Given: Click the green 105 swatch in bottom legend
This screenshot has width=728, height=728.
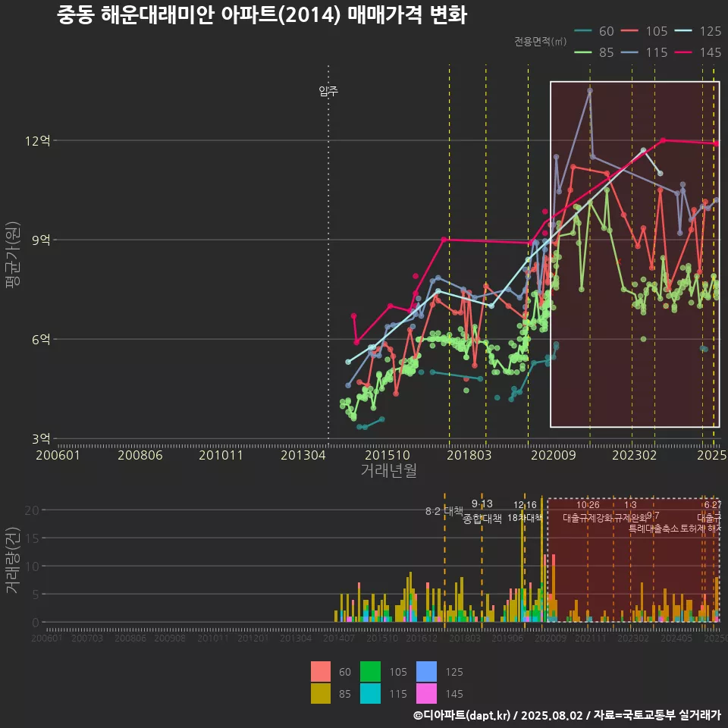Looking at the screenshot, I should (x=371, y=671).
